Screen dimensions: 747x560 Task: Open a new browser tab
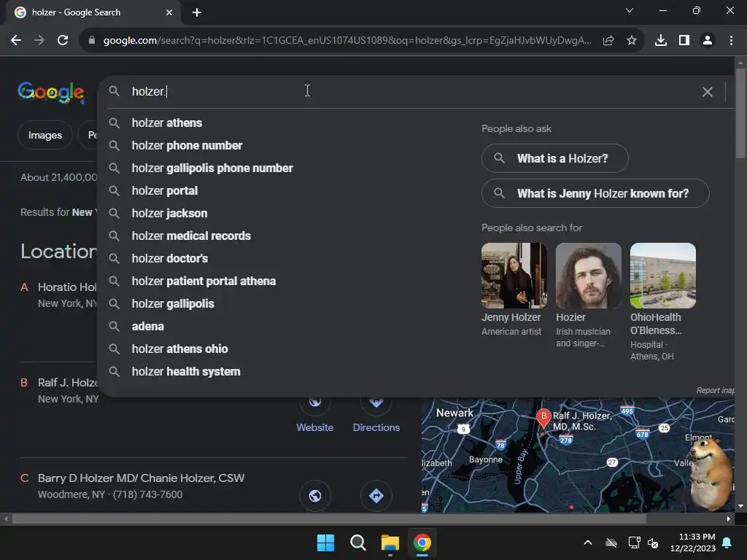(197, 12)
